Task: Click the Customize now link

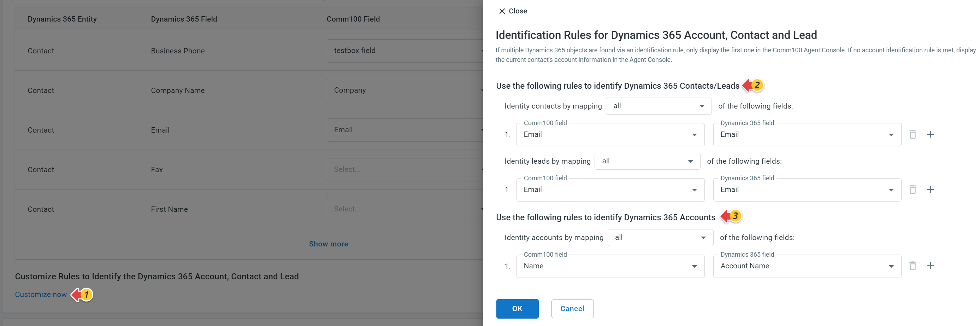Action: [x=41, y=295]
